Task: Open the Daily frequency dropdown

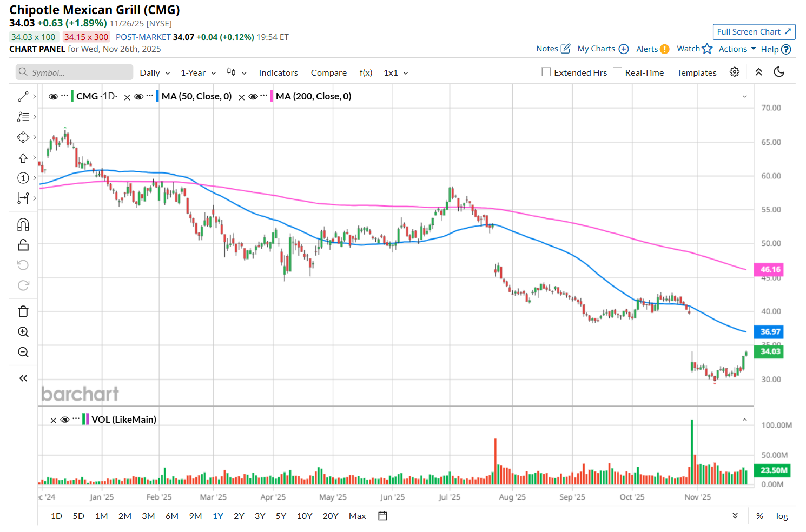Action: point(155,72)
